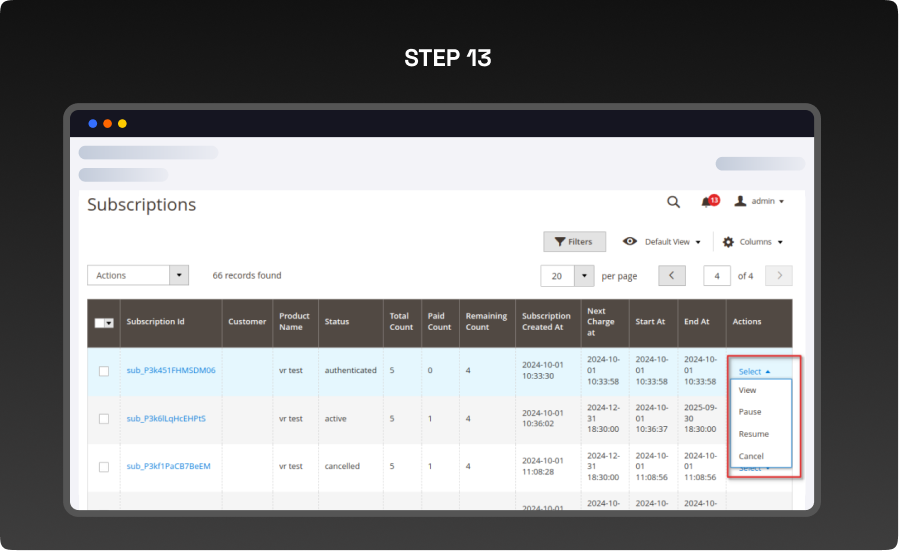The width and height of the screenshot is (899, 551).
Task: Check the box for sub_P3k451FHMSDM06 row
Action: pyautogui.click(x=104, y=371)
